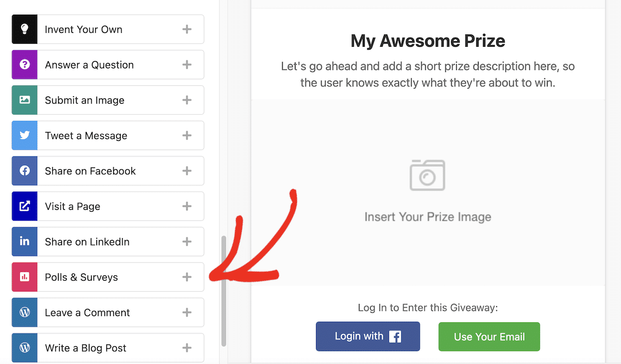The image size is (621, 364).
Task: Click the LinkedIn icon for Share on LinkedIn
Action: pyautogui.click(x=24, y=242)
